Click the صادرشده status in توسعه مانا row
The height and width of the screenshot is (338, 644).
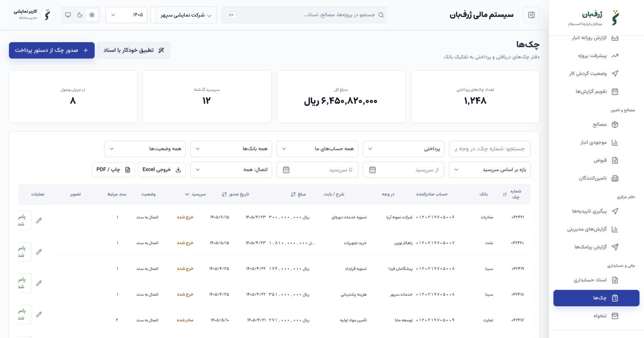pos(185,320)
